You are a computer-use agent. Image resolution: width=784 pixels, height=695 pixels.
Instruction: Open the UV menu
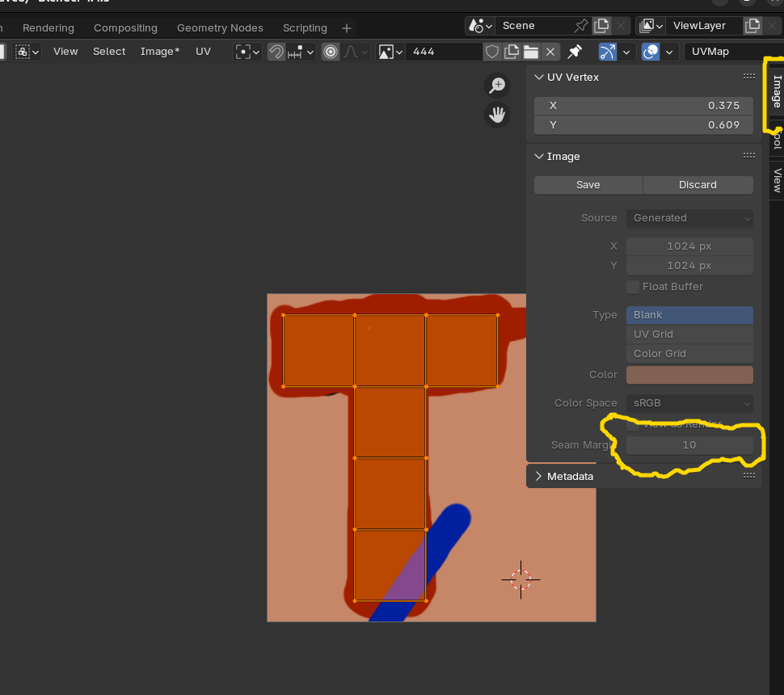(203, 52)
